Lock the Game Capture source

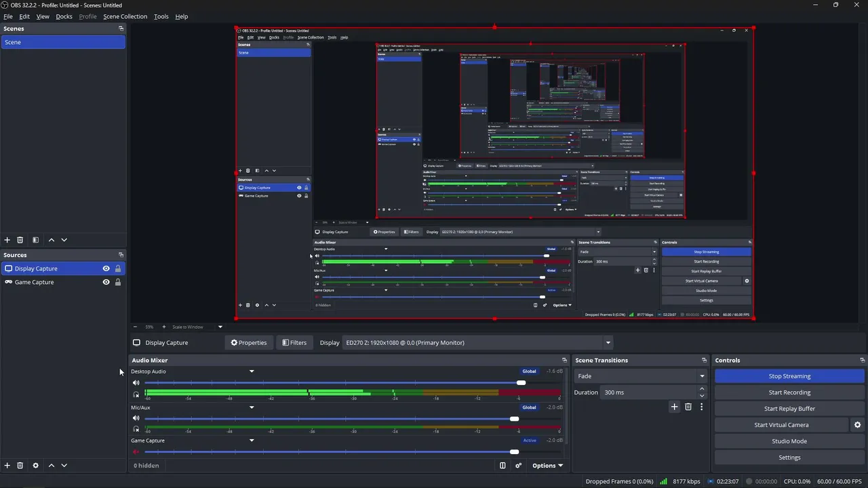tap(118, 282)
